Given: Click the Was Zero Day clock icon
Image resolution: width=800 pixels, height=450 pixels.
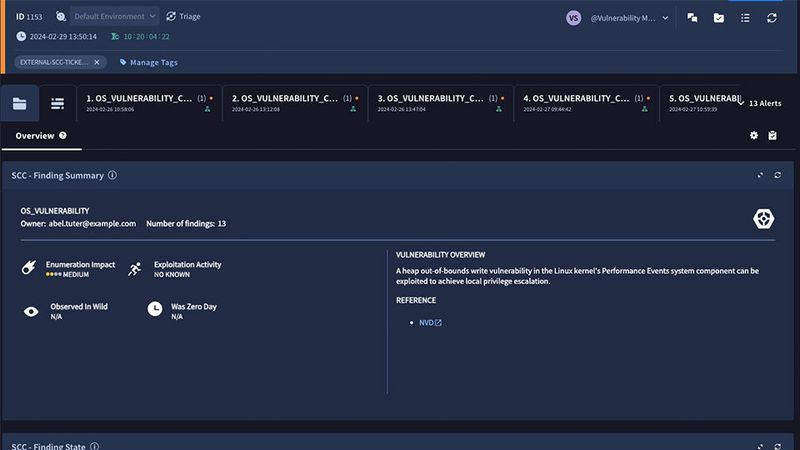Looking at the screenshot, I should coord(155,309).
